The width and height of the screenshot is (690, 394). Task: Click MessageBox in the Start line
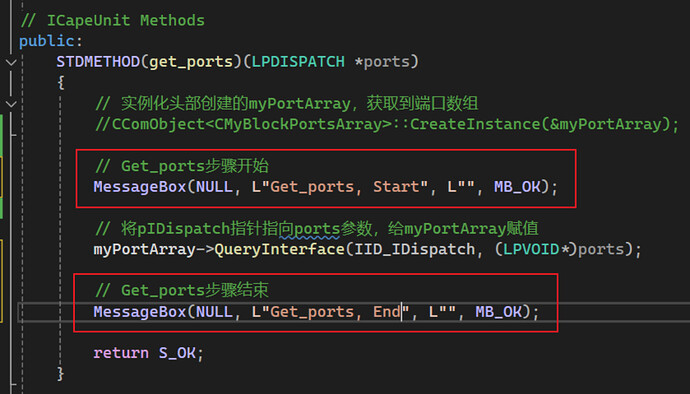click(x=140, y=187)
